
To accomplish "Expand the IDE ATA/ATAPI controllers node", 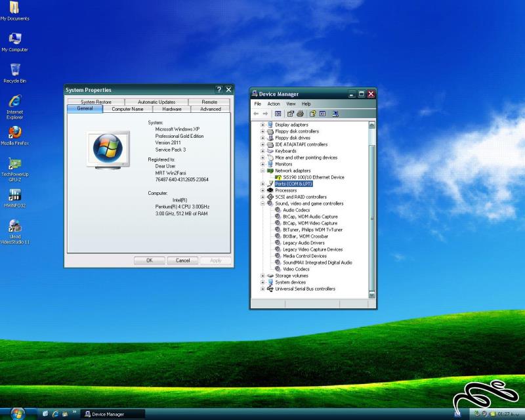I will click(262, 144).
